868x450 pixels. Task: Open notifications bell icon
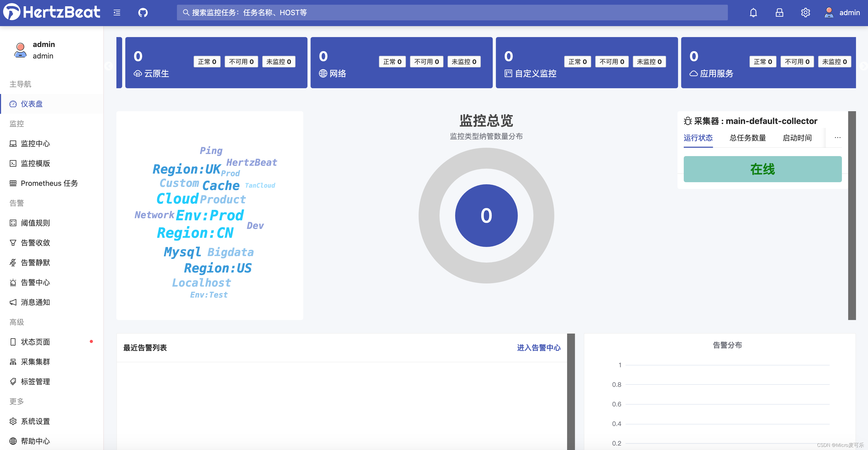click(x=753, y=13)
